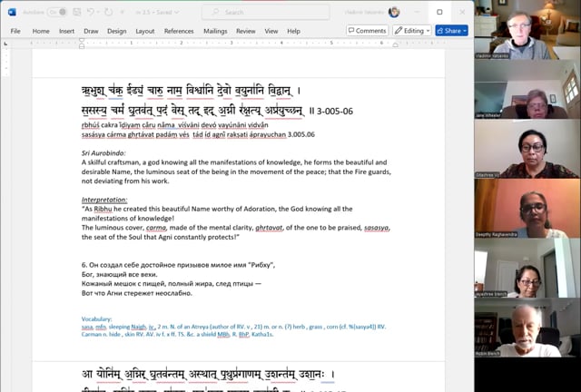The height and width of the screenshot is (392, 581).
Task: Open the File menu
Action: [15, 31]
